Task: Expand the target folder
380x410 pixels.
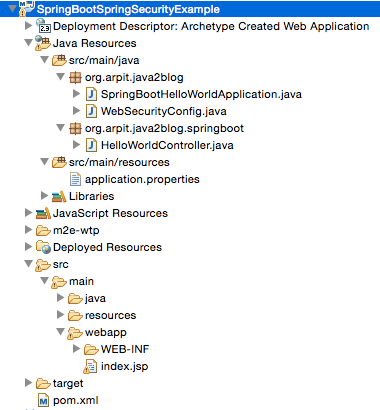Action: [x=29, y=383]
